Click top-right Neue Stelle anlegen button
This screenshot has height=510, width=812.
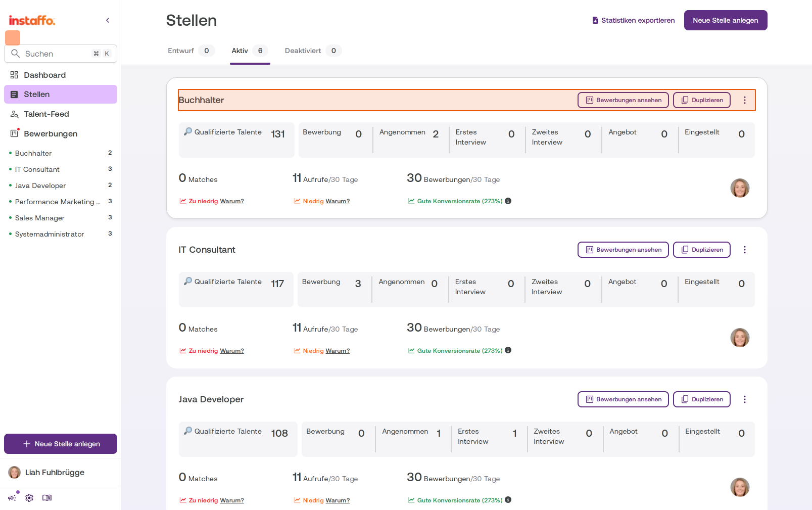pyautogui.click(x=726, y=20)
